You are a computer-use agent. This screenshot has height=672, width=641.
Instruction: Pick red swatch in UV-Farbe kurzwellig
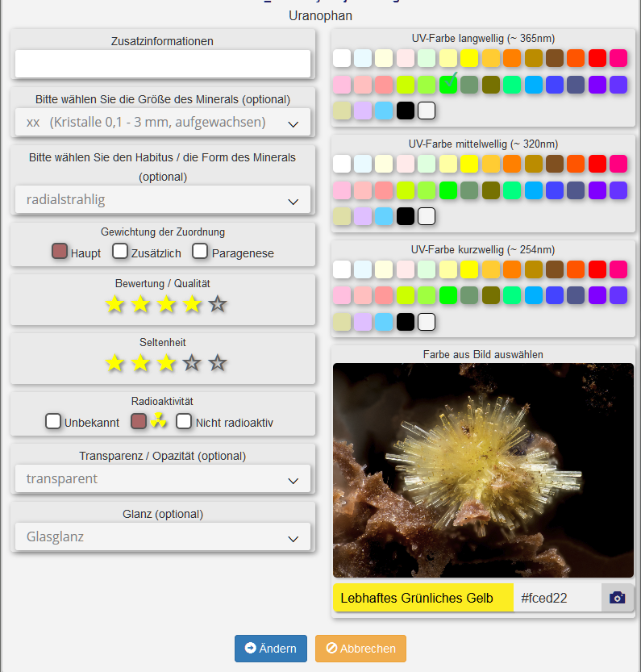[x=597, y=269]
